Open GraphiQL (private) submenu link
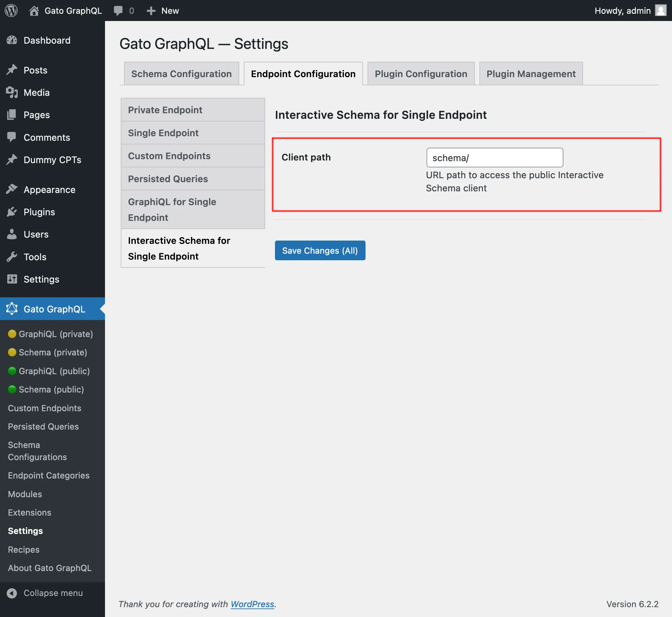The height and width of the screenshot is (617, 672). coord(56,334)
